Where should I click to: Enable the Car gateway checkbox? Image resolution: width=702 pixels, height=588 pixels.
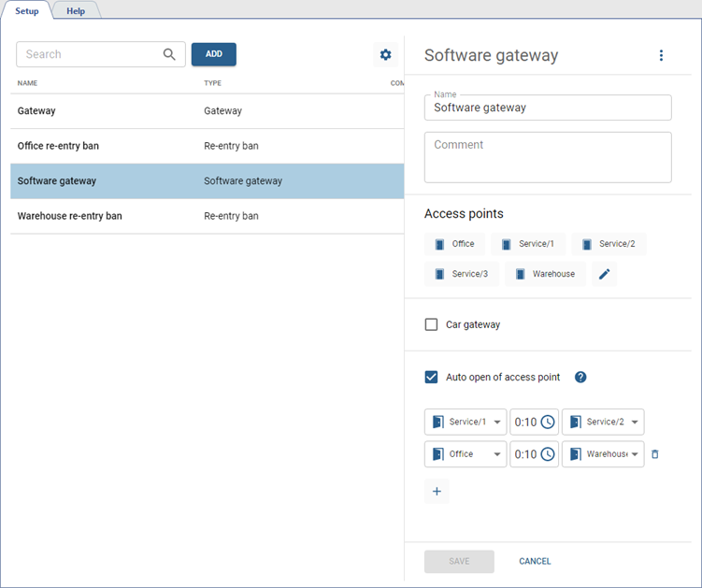431,324
